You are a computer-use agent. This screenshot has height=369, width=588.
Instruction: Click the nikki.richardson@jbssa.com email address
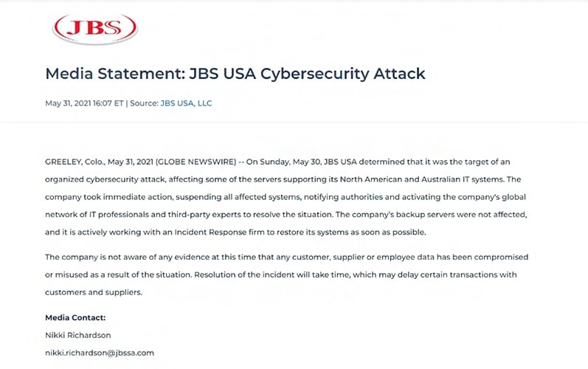pyautogui.click(x=100, y=353)
